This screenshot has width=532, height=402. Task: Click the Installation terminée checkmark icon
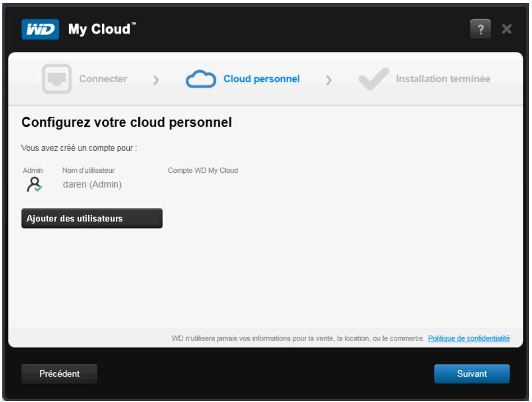click(x=373, y=79)
